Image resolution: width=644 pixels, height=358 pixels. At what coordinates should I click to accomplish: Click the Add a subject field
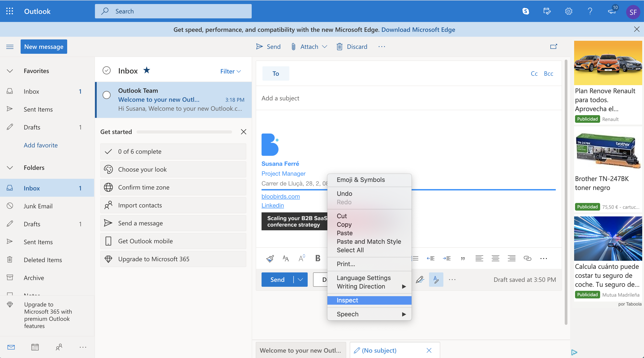(408, 98)
